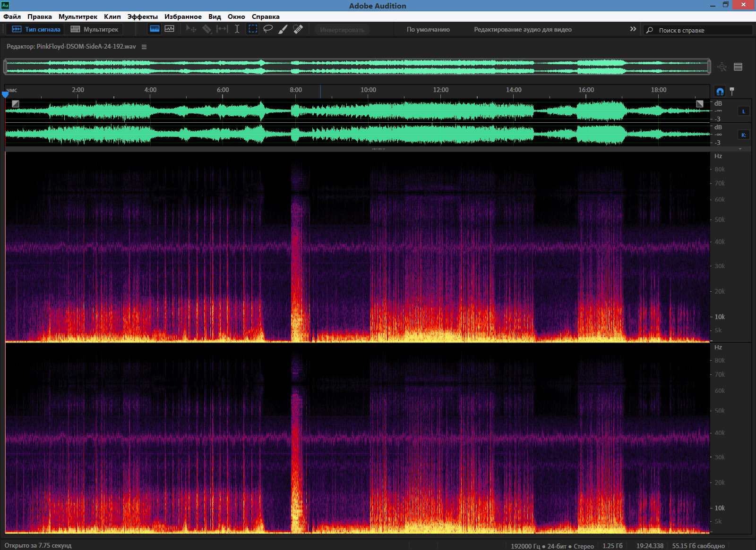This screenshot has height=550, width=756.
Task: Click the fade-out handle on waveform
Action: [x=700, y=104]
